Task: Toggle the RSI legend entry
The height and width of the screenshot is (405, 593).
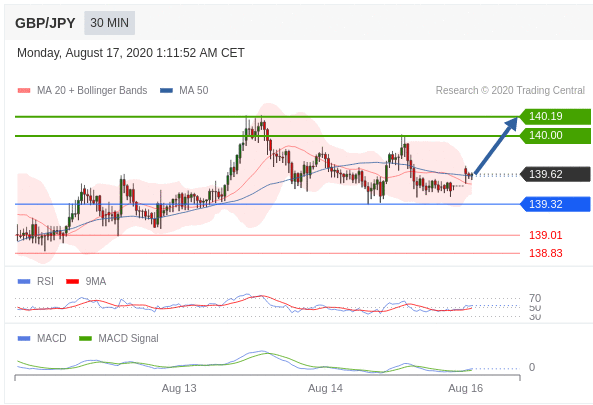Action: pyautogui.click(x=36, y=281)
